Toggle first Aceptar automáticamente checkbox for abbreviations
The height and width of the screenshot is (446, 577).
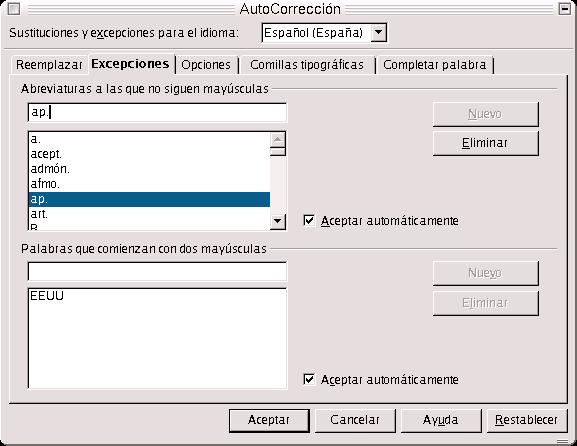[309, 220]
